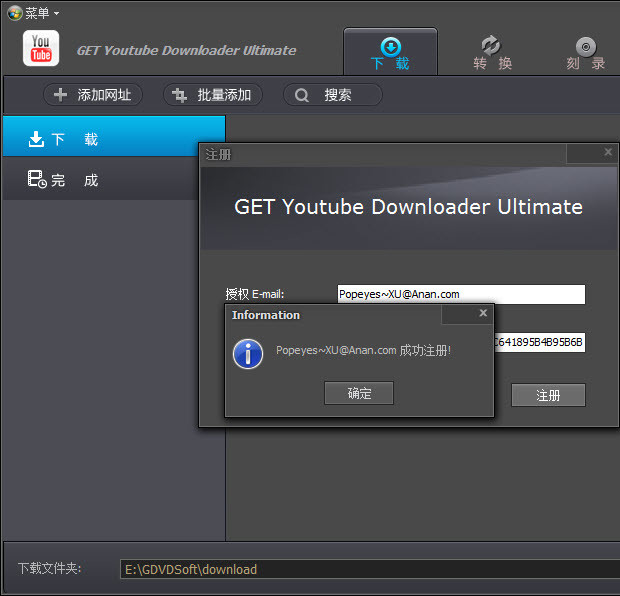Switch to the 刻录 burn tab
Image resolution: width=620 pixels, height=596 pixels.
coord(586,53)
